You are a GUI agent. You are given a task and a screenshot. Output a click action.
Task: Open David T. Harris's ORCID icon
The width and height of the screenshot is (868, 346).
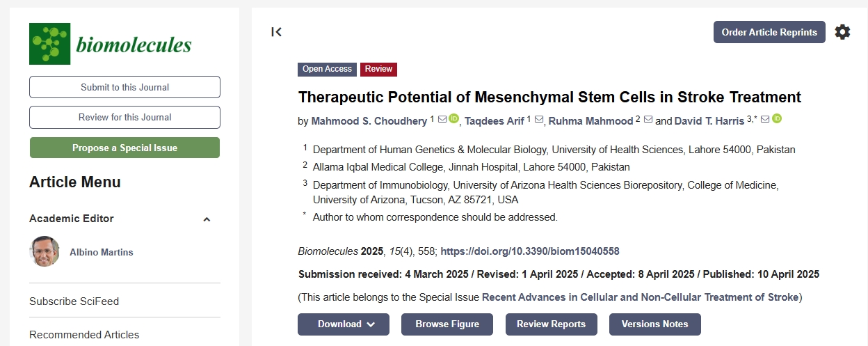pyautogui.click(x=777, y=119)
